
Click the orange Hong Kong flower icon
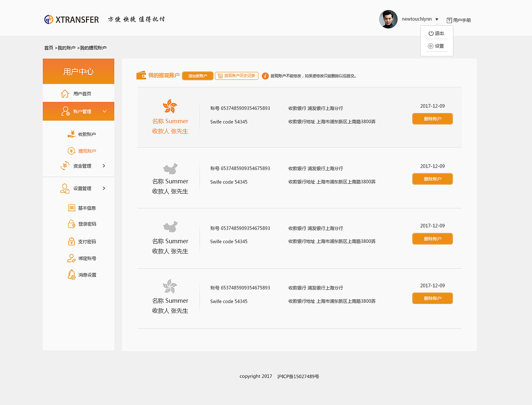pyautogui.click(x=170, y=106)
